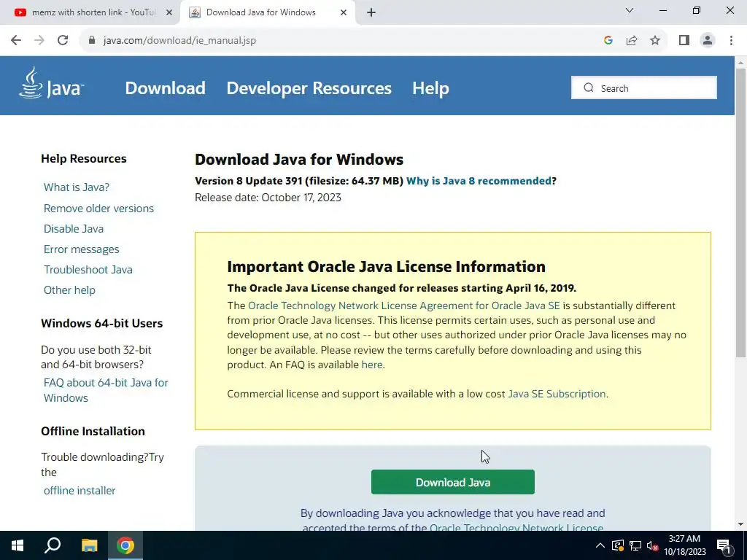Open Remove older versions link

pos(98,208)
